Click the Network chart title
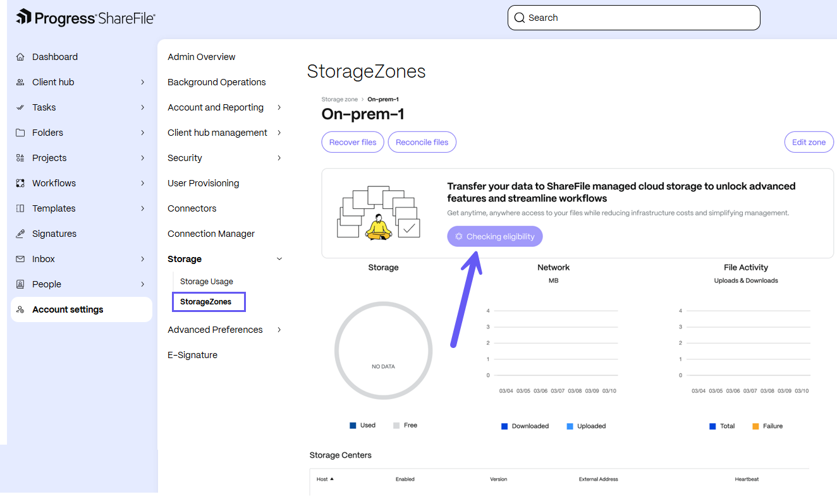Image resolution: width=837 pixels, height=504 pixels. (553, 267)
